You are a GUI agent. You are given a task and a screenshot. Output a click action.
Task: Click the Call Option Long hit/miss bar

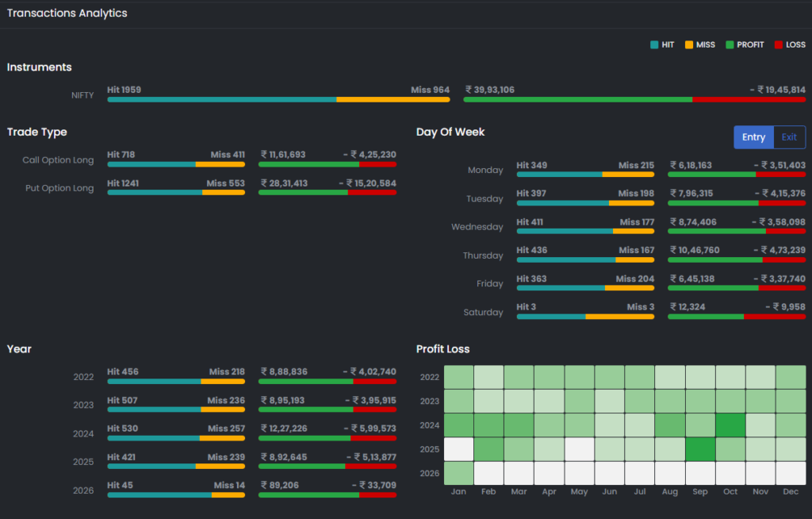pos(176,164)
